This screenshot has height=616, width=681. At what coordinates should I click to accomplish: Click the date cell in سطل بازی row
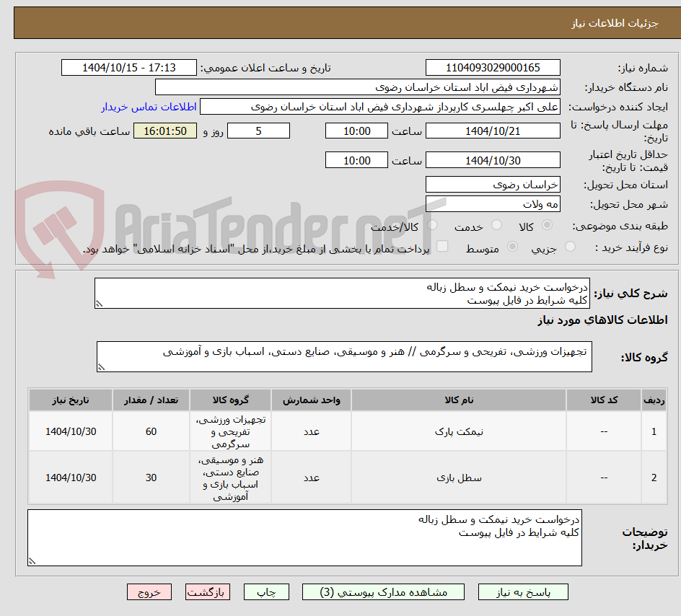(x=71, y=478)
